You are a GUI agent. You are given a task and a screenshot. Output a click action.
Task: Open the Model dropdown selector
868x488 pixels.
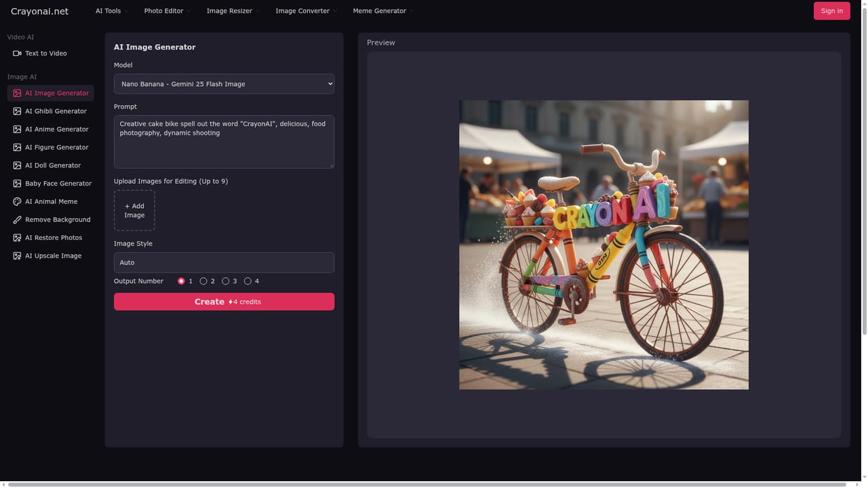(x=224, y=84)
